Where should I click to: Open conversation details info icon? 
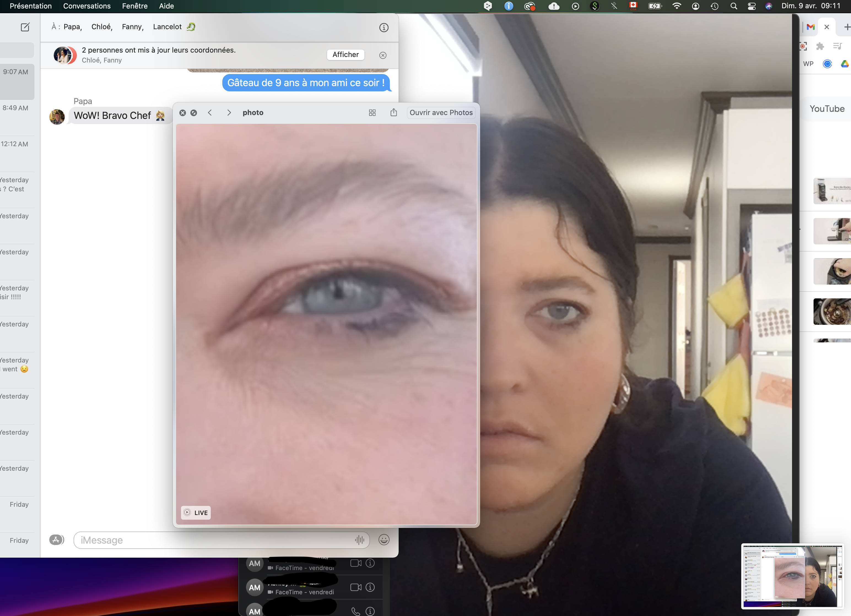383,27
